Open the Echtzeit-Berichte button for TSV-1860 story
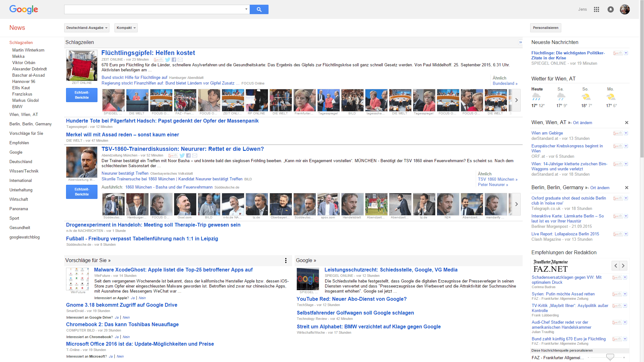 [x=82, y=192]
